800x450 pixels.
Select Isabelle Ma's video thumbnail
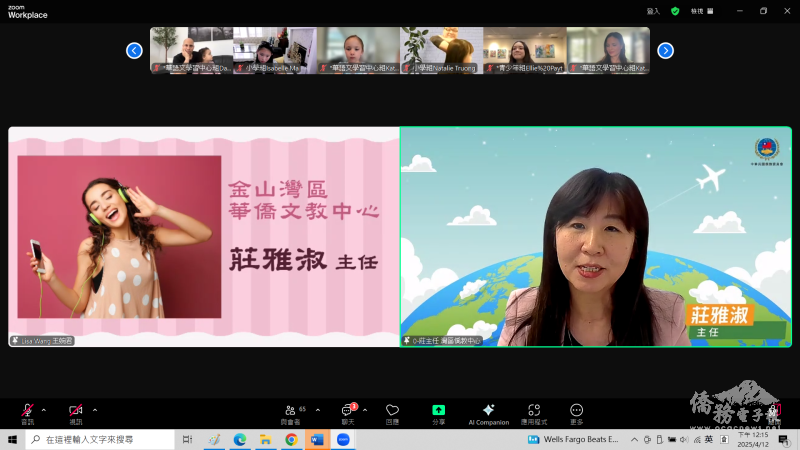(274, 50)
